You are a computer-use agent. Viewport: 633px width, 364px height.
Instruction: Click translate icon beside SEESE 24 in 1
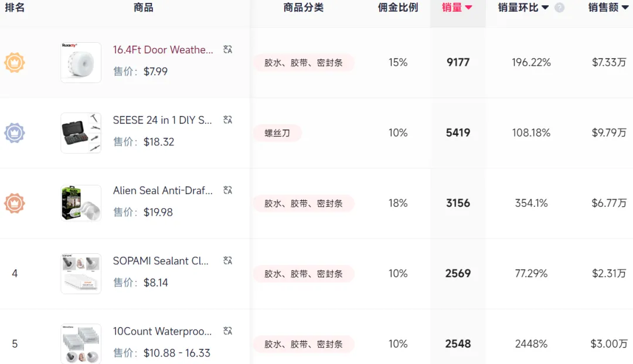coord(228,120)
